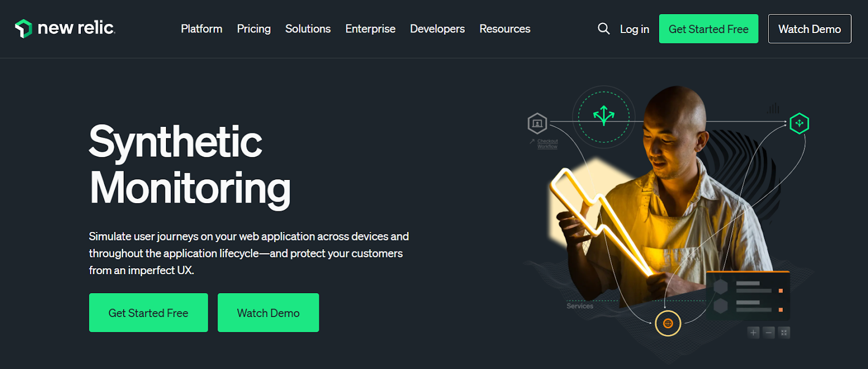The width and height of the screenshot is (868, 369).
Task: Open the Enterprise nav item
Action: click(370, 29)
